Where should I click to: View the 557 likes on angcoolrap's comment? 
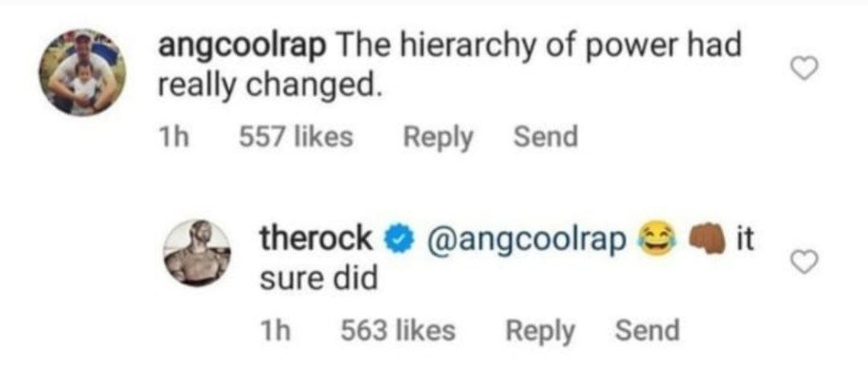click(x=297, y=137)
